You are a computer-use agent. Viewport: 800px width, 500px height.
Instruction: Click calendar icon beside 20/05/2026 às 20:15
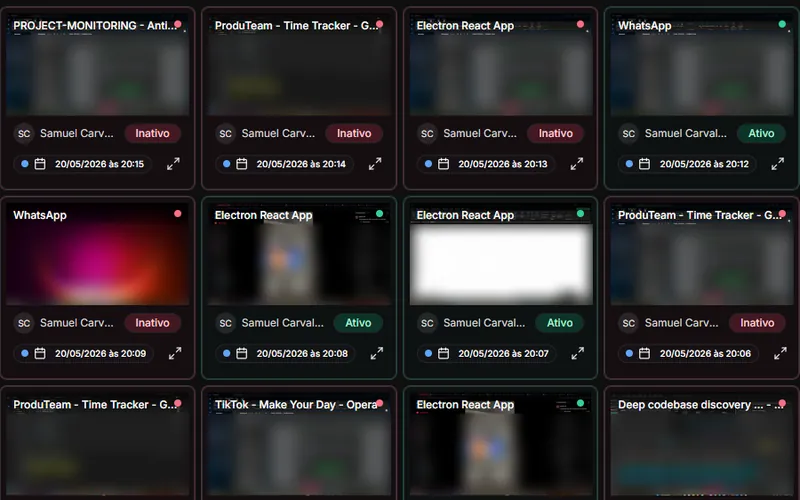click(x=40, y=164)
